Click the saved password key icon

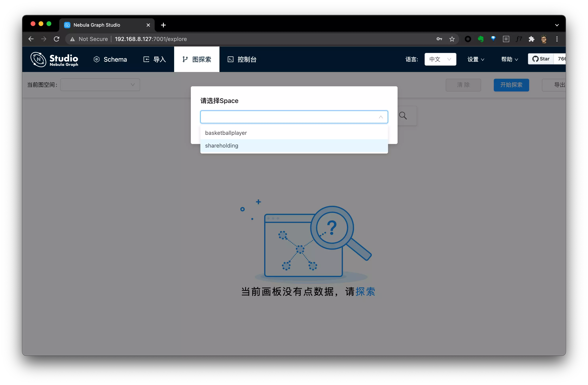click(439, 39)
